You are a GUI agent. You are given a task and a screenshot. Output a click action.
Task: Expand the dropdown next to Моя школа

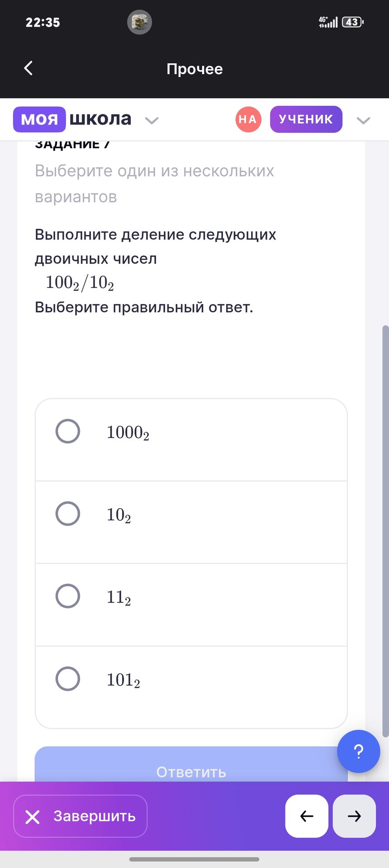click(x=152, y=120)
